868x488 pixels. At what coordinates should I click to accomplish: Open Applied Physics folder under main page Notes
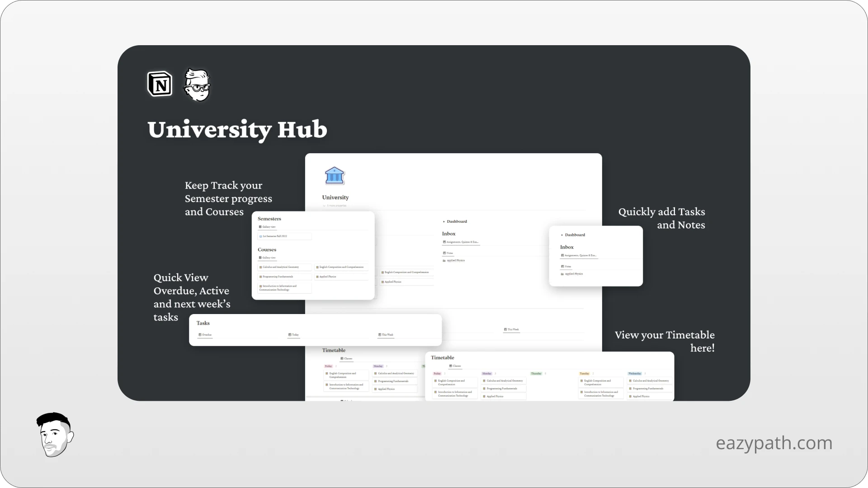[x=454, y=261]
